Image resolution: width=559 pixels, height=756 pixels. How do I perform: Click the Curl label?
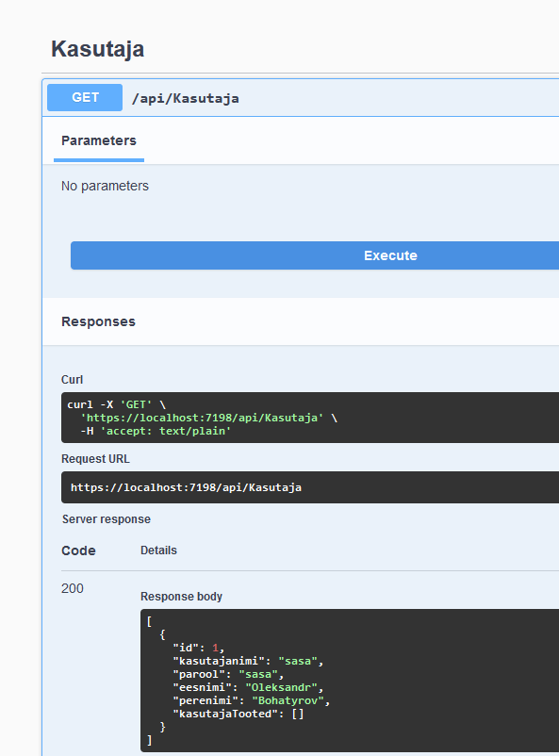click(x=72, y=380)
